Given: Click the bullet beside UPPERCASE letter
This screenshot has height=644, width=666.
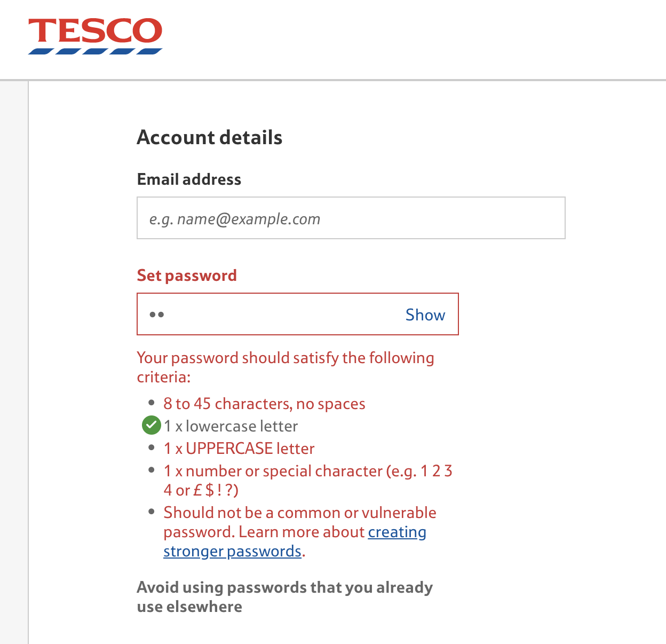Looking at the screenshot, I should (152, 447).
